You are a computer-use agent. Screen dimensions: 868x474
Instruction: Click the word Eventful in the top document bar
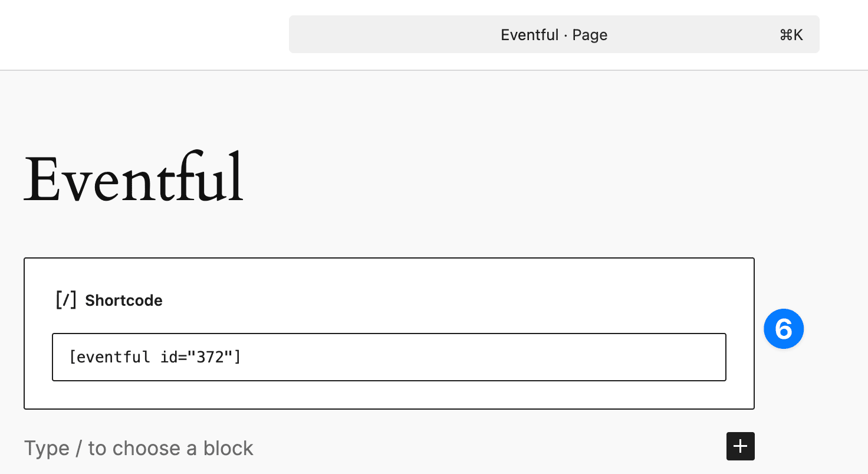click(x=530, y=35)
